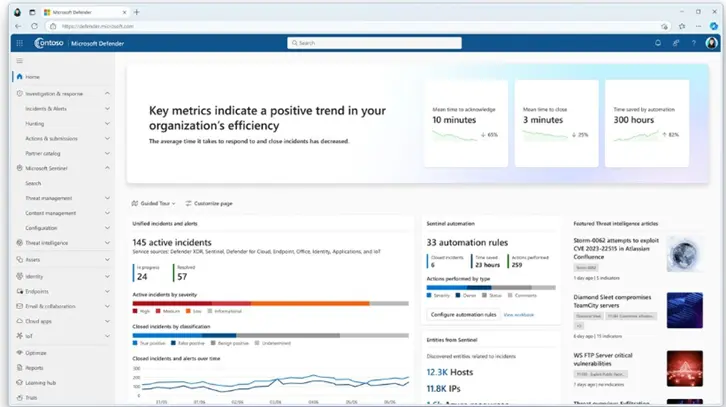Click the Email & collaboration icon

coord(19,306)
